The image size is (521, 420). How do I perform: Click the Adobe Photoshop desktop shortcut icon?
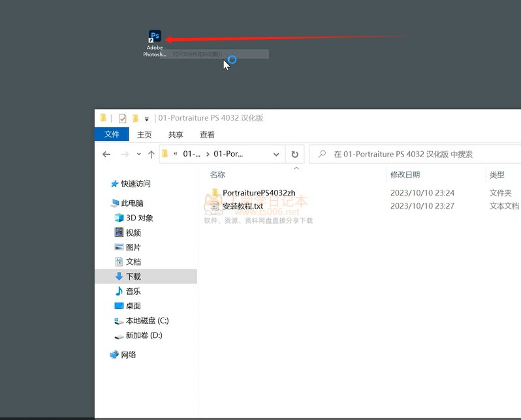coord(155,37)
